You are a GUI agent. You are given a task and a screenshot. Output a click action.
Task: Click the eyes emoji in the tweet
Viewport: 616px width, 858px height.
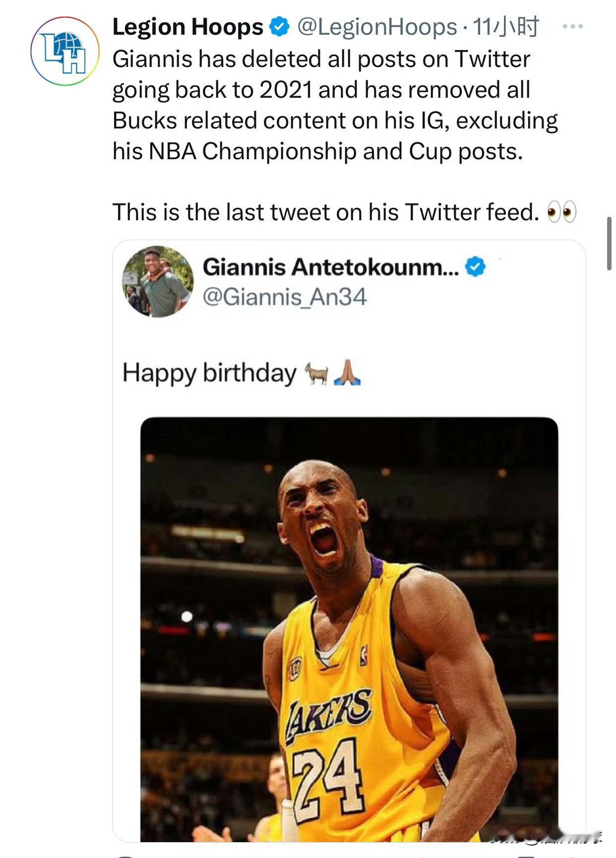[x=561, y=212]
